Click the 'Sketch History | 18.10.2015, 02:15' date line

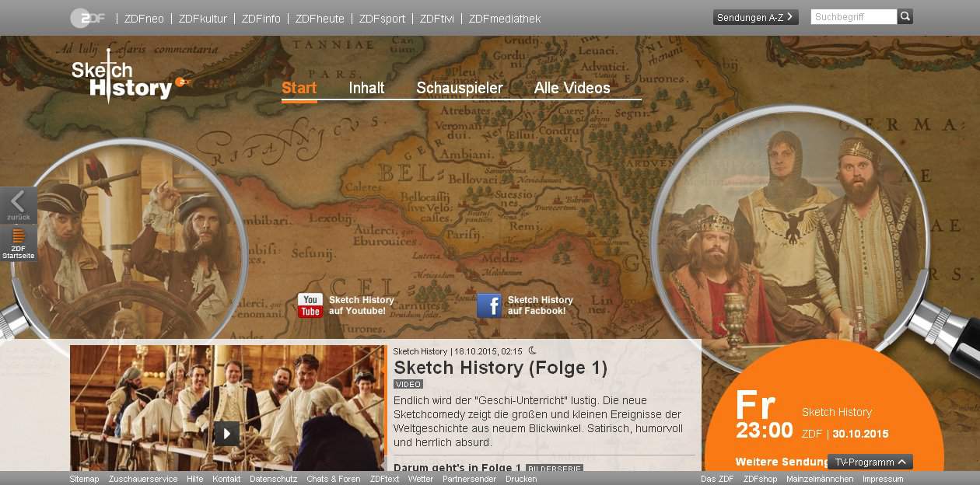(457, 351)
